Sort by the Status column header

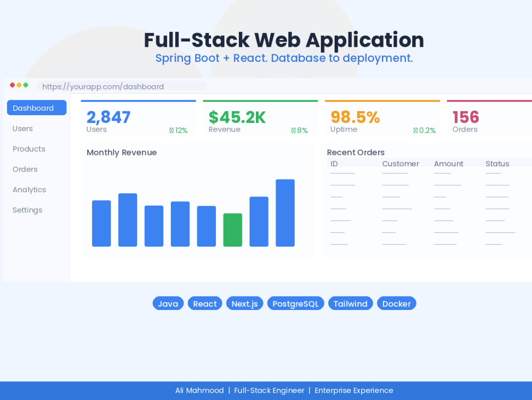tap(497, 164)
